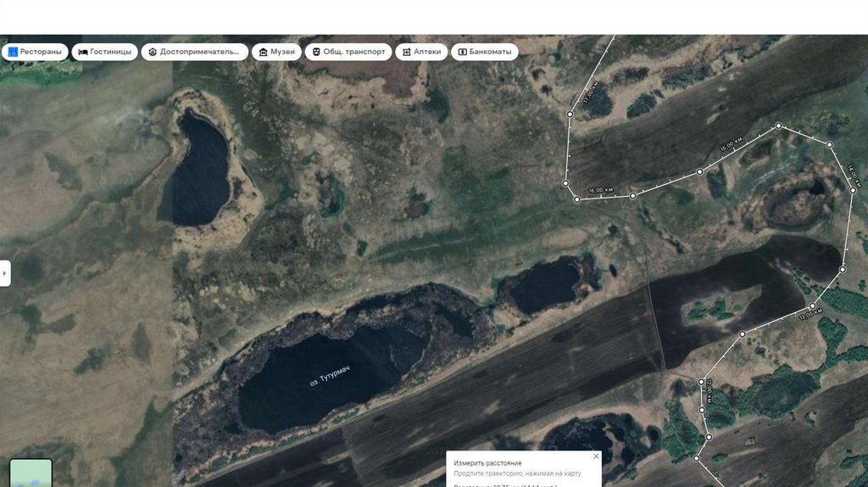Expand the collapsed side panel arrow
The image size is (868, 487).
(x=5, y=273)
